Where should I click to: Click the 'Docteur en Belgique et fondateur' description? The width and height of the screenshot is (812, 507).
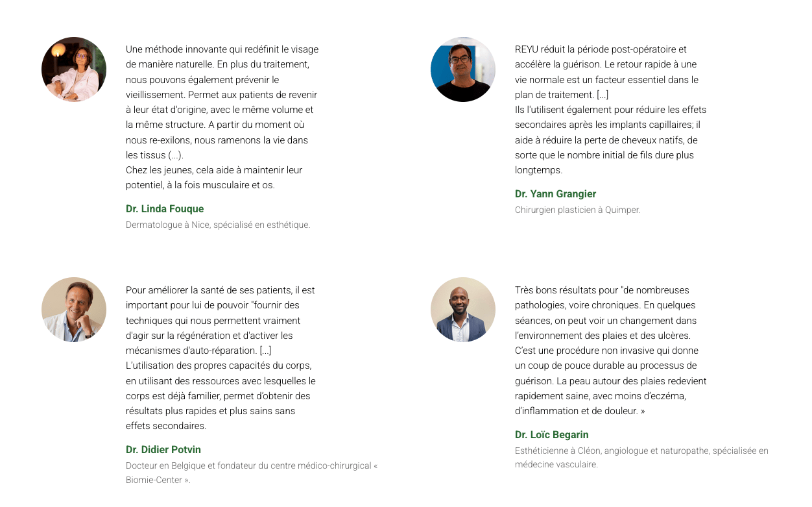point(252,473)
